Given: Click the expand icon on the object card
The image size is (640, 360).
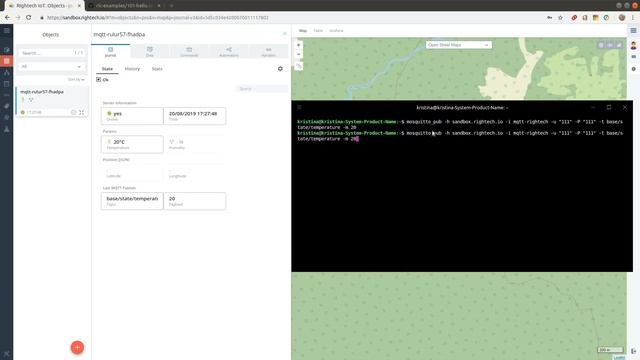Looking at the screenshot, I should [x=81, y=112].
